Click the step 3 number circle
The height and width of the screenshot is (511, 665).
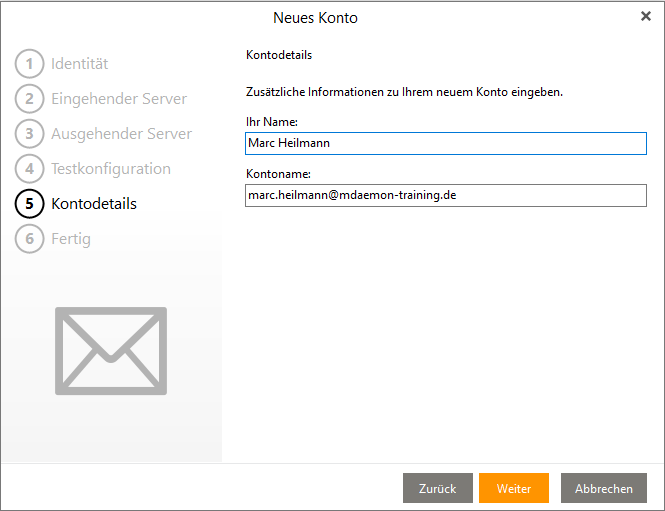[30, 134]
